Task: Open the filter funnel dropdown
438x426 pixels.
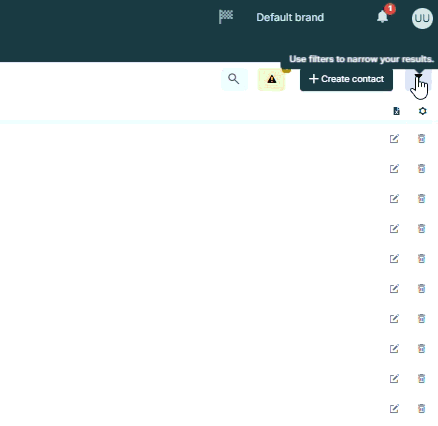Action: (x=418, y=79)
